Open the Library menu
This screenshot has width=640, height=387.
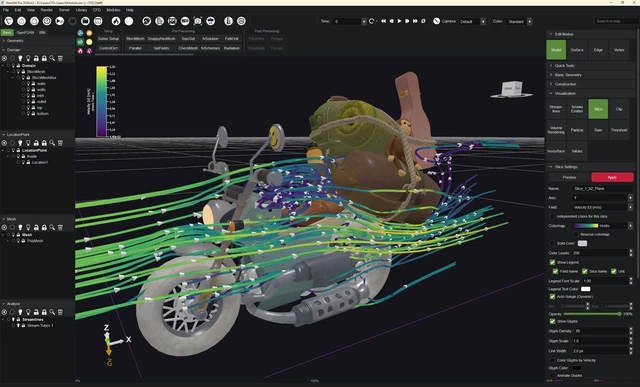tap(81, 10)
